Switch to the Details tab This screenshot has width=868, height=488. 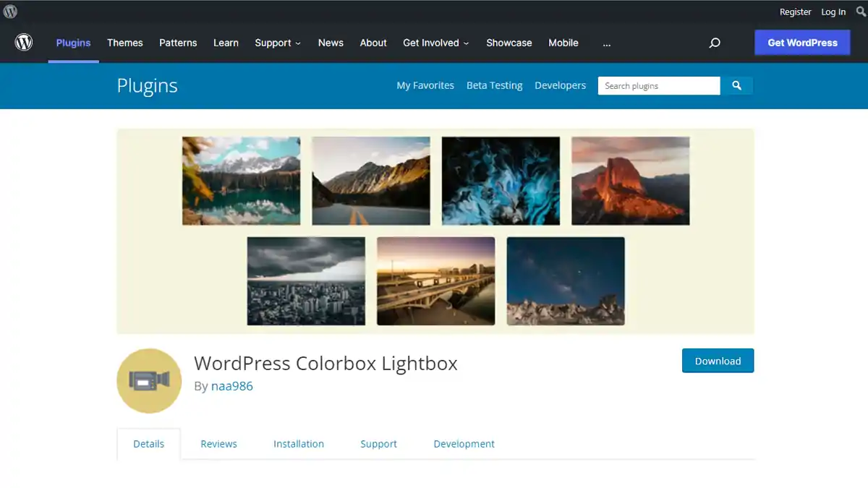point(149,444)
